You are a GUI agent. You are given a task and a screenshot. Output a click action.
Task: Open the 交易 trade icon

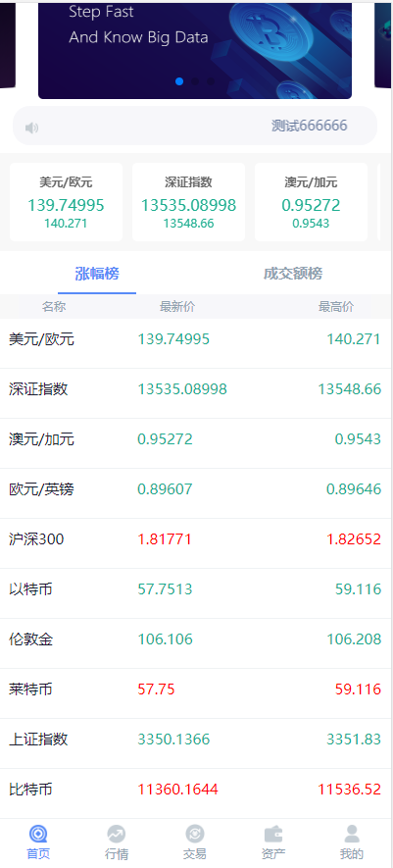pyautogui.click(x=195, y=834)
